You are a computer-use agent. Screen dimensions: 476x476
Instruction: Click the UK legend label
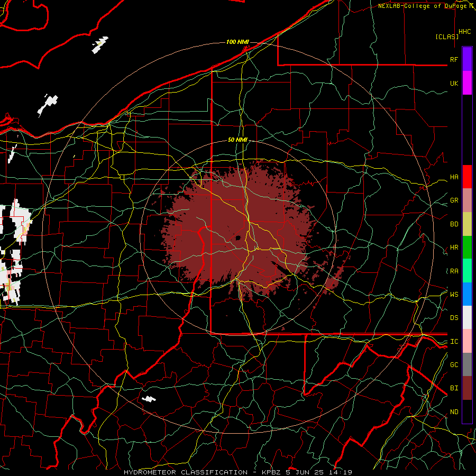pyautogui.click(x=454, y=83)
